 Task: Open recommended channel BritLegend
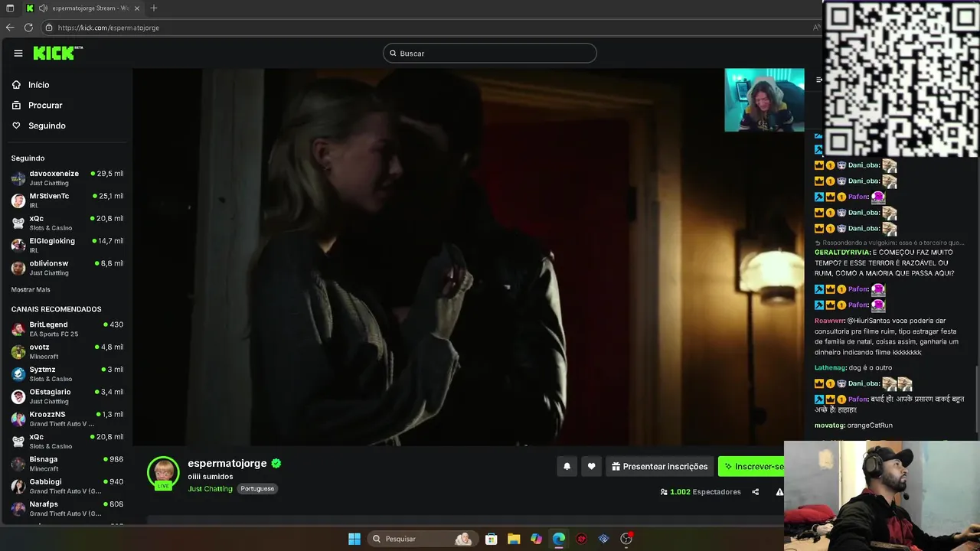click(67, 329)
